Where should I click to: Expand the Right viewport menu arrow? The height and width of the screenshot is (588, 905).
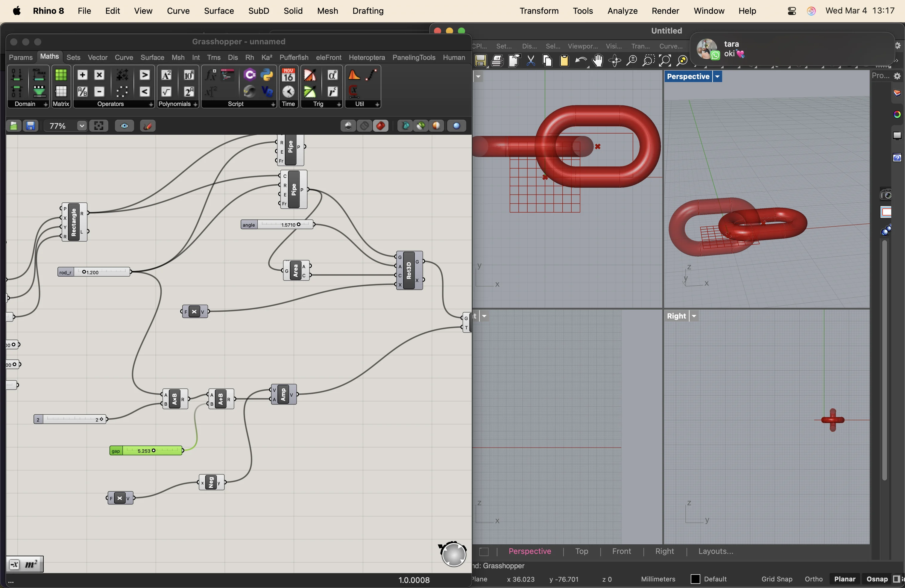tap(694, 316)
